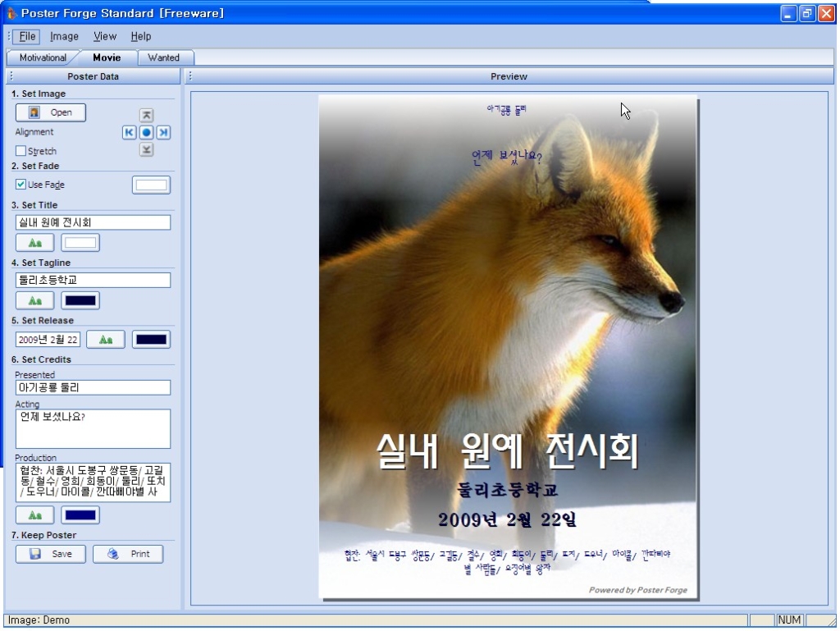This screenshot has height=631, width=840.
Task: Click inside the Production text area
Action: tap(94, 482)
